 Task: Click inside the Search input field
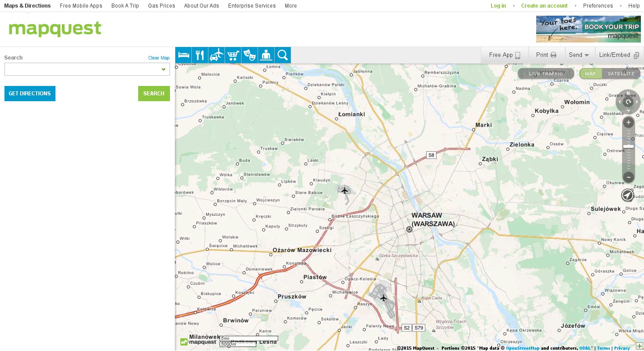[81, 69]
